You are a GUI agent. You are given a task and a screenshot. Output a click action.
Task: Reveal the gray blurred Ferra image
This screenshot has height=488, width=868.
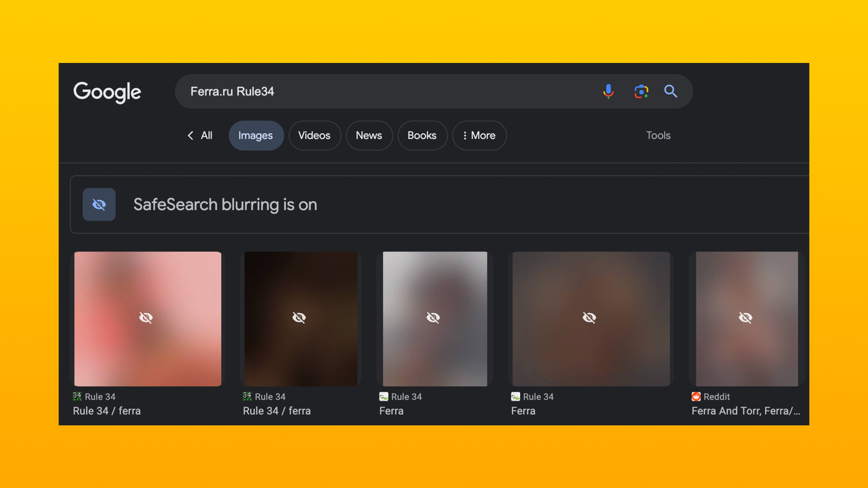pyautogui.click(x=435, y=319)
